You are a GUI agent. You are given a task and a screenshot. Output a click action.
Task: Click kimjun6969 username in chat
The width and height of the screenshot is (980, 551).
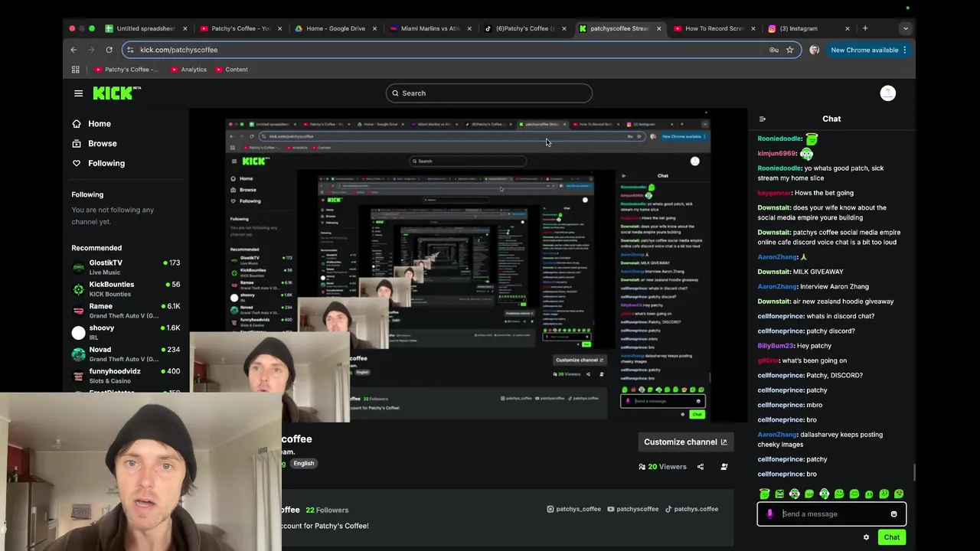click(776, 154)
